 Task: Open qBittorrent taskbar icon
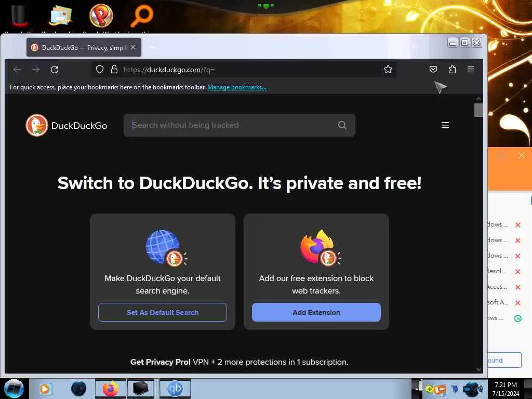click(175, 389)
